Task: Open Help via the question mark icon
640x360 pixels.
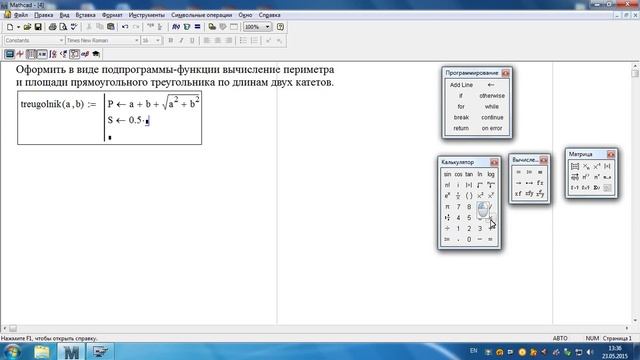Action: [x=280, y=27]
